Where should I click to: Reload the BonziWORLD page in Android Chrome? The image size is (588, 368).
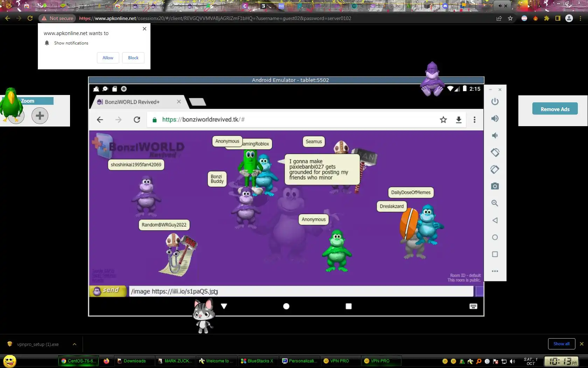pyautogui.click(x=137, y=120)
